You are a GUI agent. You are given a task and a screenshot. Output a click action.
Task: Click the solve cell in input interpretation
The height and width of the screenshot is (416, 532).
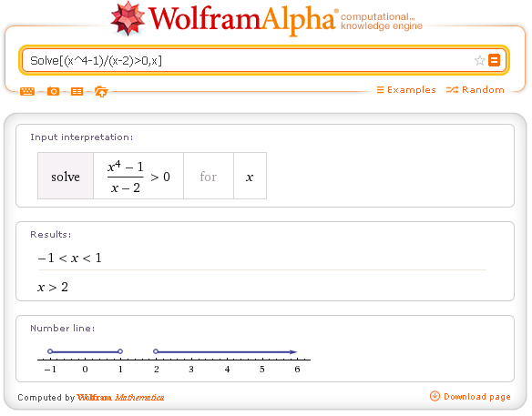pyautogui.click(x=66, y=176)
